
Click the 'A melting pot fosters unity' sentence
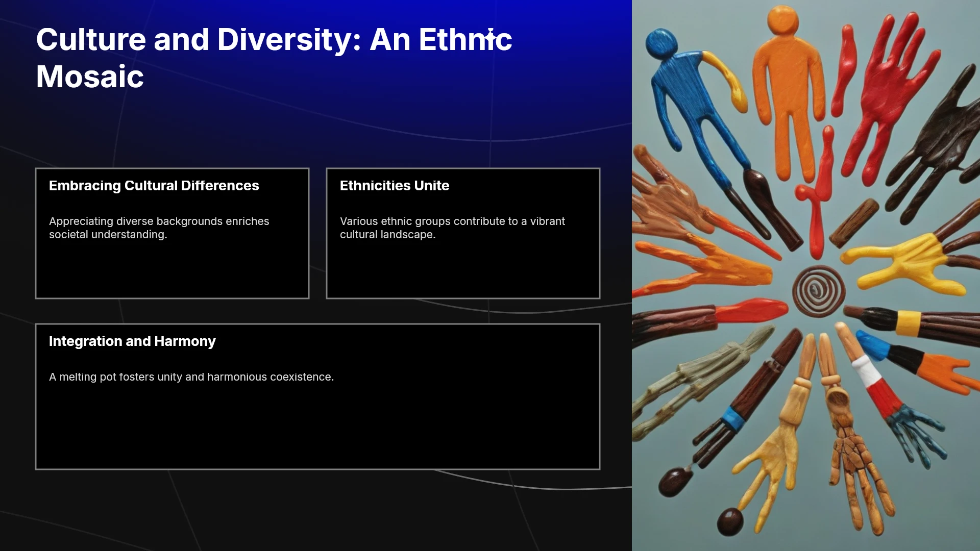(x=191, y=377)
